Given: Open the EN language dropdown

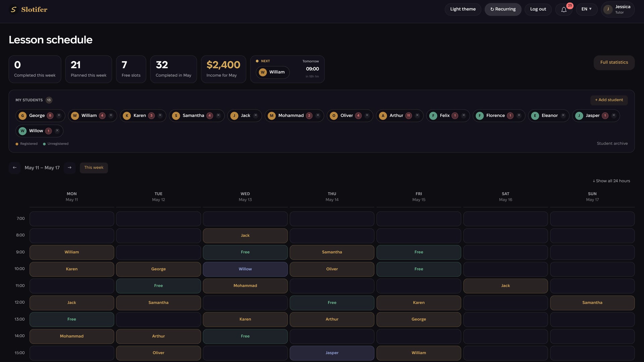Looking at the screenshot, I should pos(587,9).
